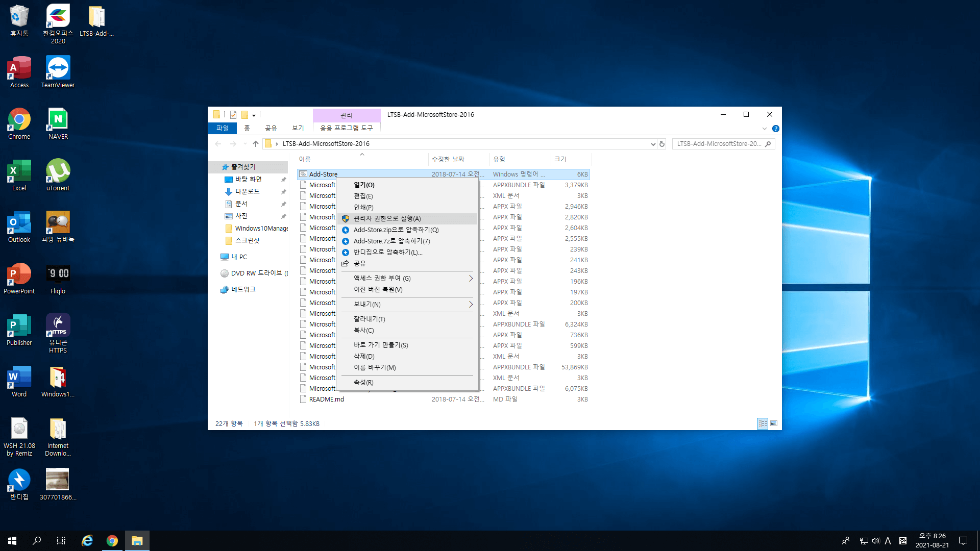Open recent locations dropdown arrow
The height and width of the screenshot is (551, 980).
coord(246,144)
